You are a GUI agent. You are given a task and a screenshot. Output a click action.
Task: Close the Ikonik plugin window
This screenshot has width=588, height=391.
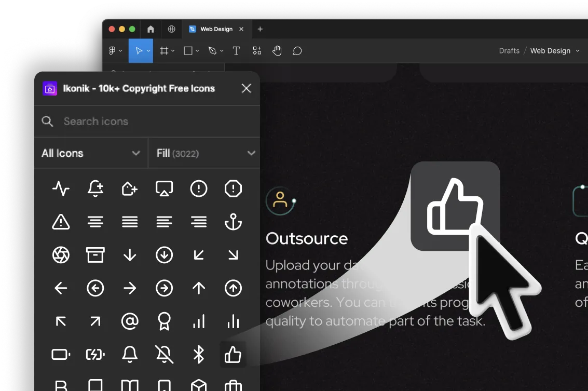pos(246,88)
